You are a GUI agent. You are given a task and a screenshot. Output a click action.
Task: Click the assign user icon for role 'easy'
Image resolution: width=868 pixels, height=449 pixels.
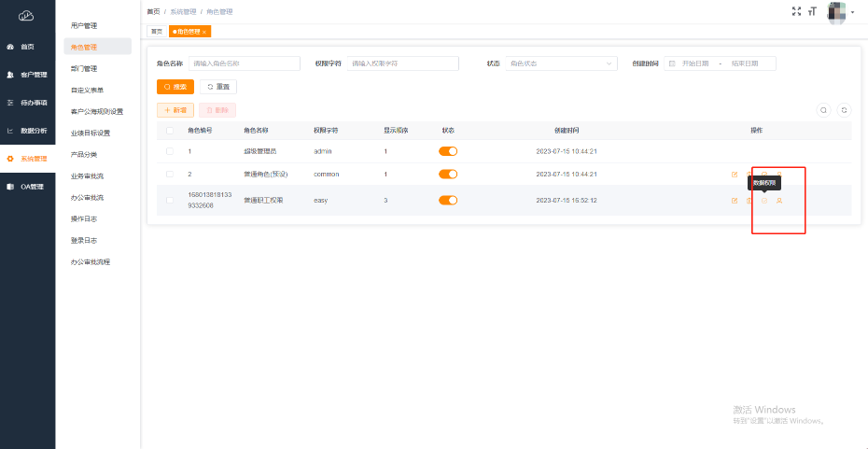pyautogui.click(x=779, y=201)
